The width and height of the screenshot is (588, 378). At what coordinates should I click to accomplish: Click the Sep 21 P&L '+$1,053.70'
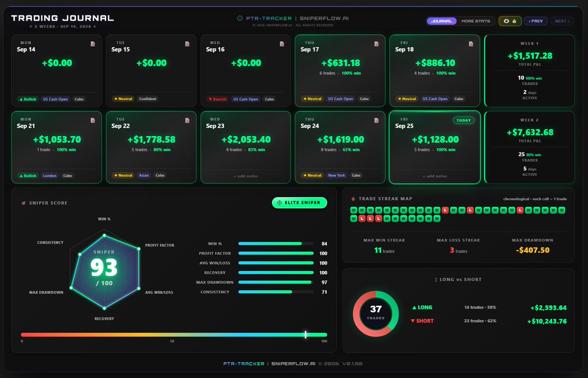tap(56, 140)
